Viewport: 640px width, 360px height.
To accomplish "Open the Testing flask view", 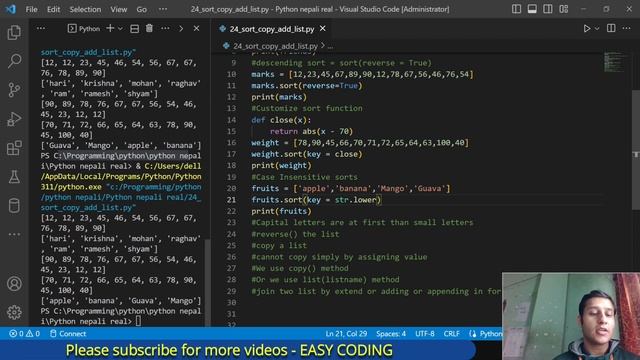I will coord(14,177).
